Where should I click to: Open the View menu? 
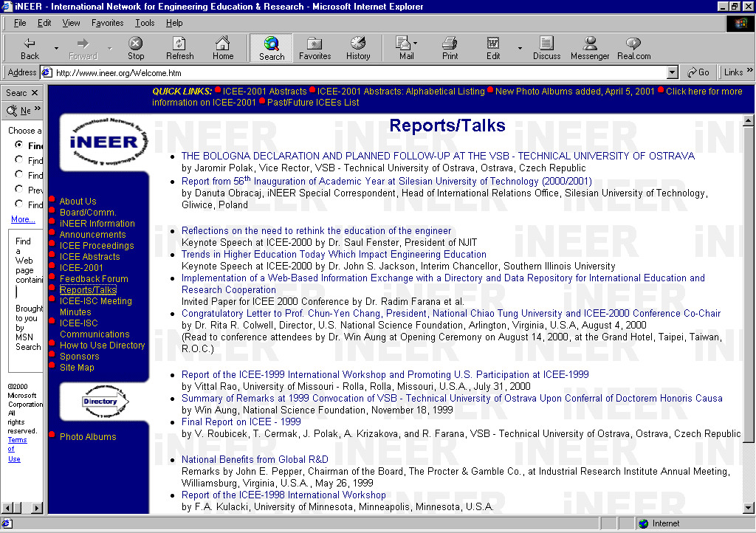(x=72, y=23)
